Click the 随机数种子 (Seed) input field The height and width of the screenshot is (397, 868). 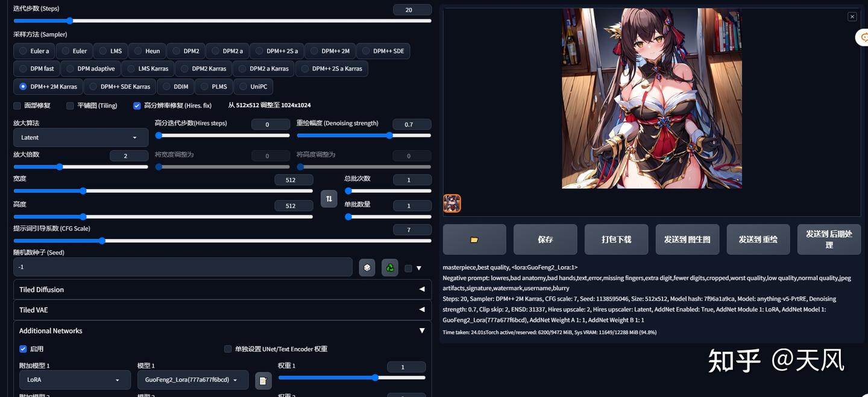(183, 267)
